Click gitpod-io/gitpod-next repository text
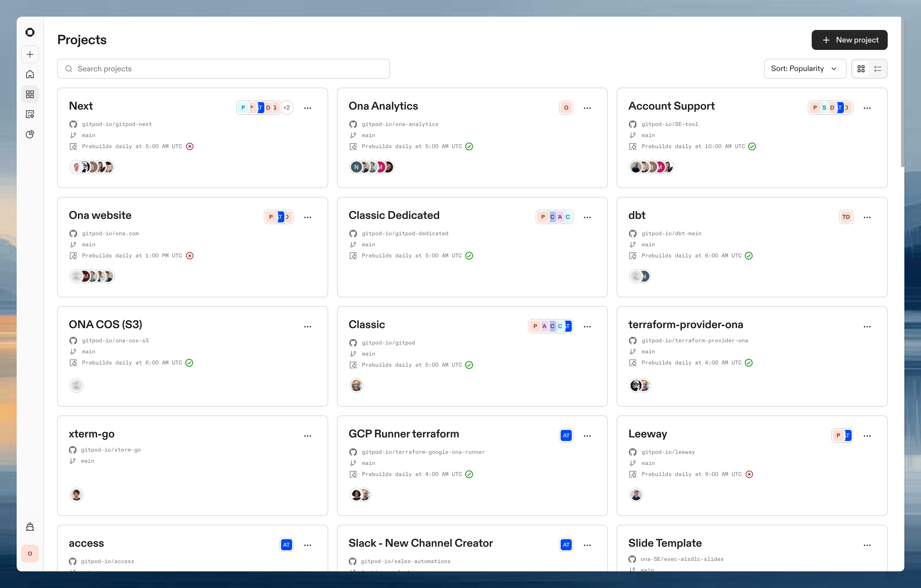Image resolution: width=921 pixels, height=588 pixels. click(x=117, y=124)
